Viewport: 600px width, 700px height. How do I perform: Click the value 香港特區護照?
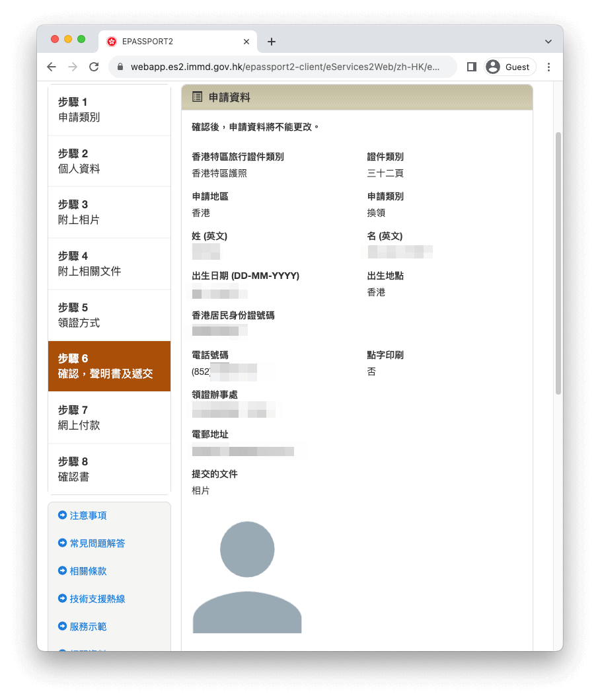coord(219,173)
